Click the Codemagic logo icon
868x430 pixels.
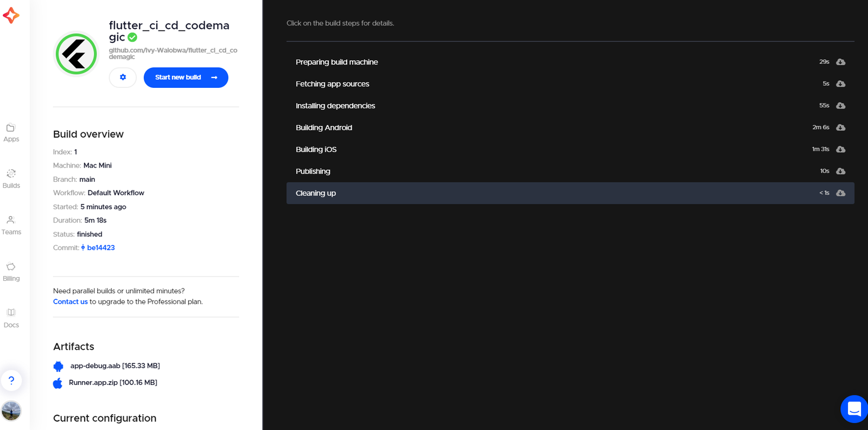click(x=11, y=15)
